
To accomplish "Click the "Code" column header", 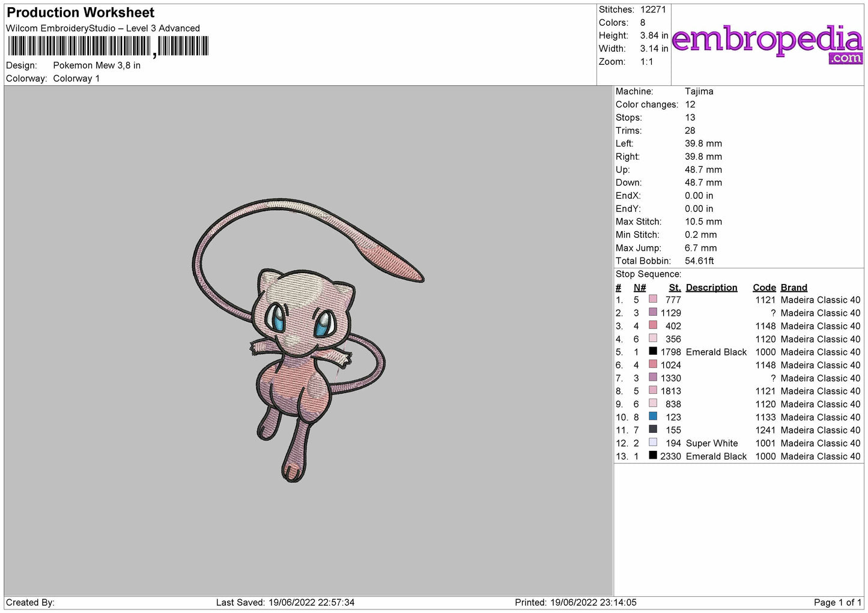I will (764, 288).
